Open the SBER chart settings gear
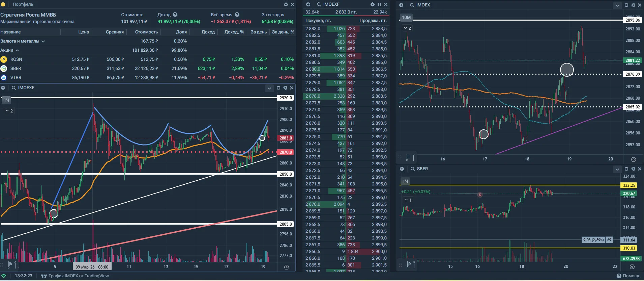 (633, 169)
